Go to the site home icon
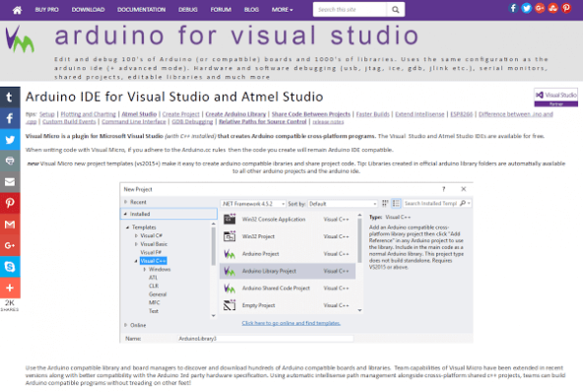Screen dimensions: 583x392 pyautogui.click(x=17, y=10)
